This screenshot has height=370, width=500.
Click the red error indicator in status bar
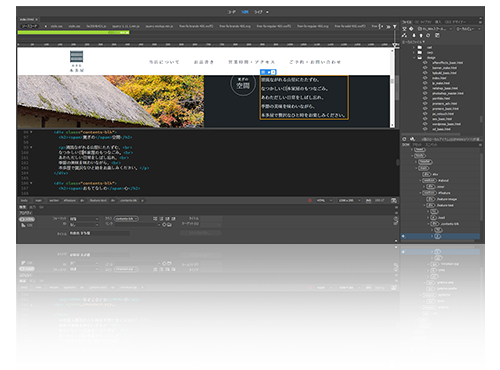tap(310, 200)
